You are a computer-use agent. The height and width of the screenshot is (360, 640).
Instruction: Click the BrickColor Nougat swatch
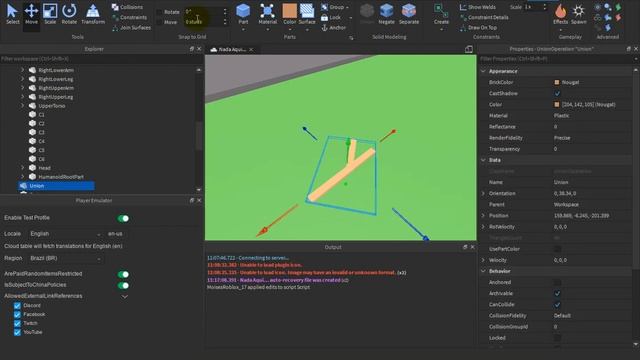coord(557,82)
